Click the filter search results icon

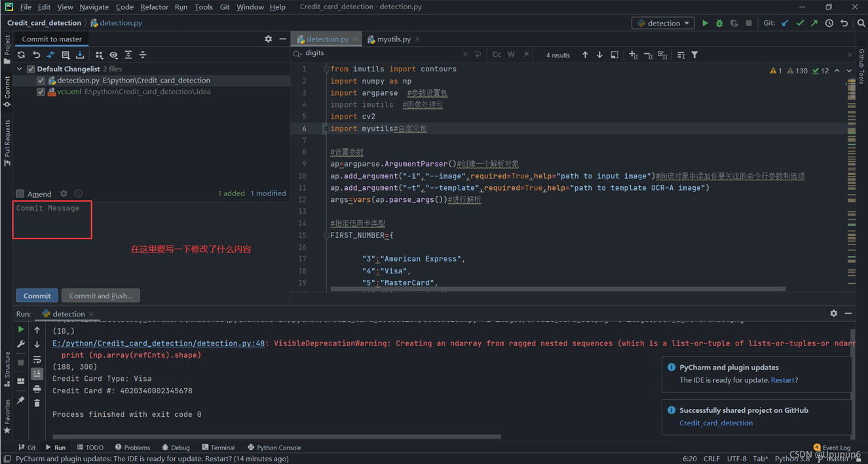[694, 55]
